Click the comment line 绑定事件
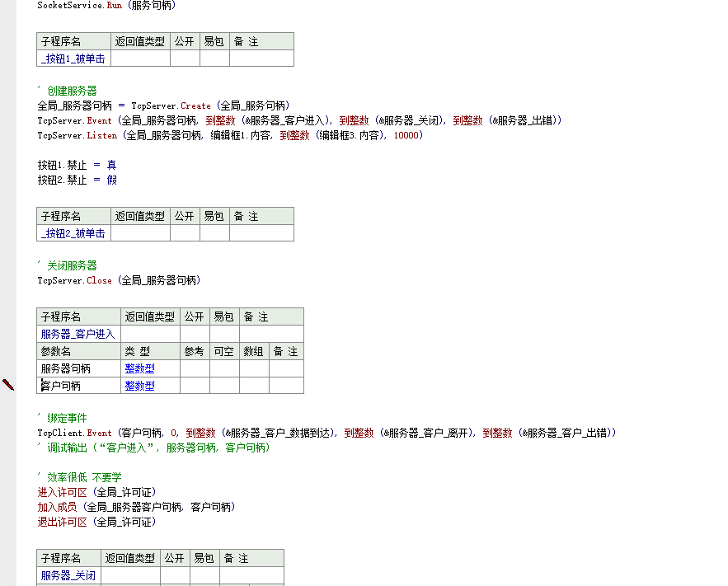 click(x=62, y=418)
